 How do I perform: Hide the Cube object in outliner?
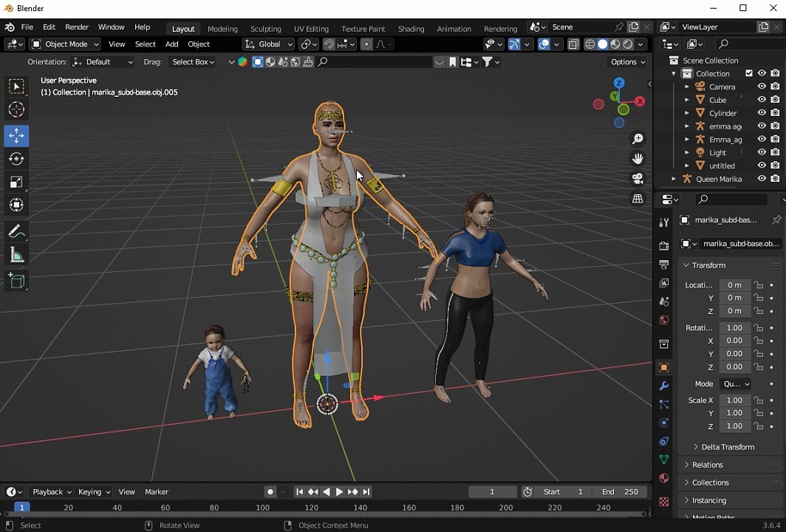762,99
